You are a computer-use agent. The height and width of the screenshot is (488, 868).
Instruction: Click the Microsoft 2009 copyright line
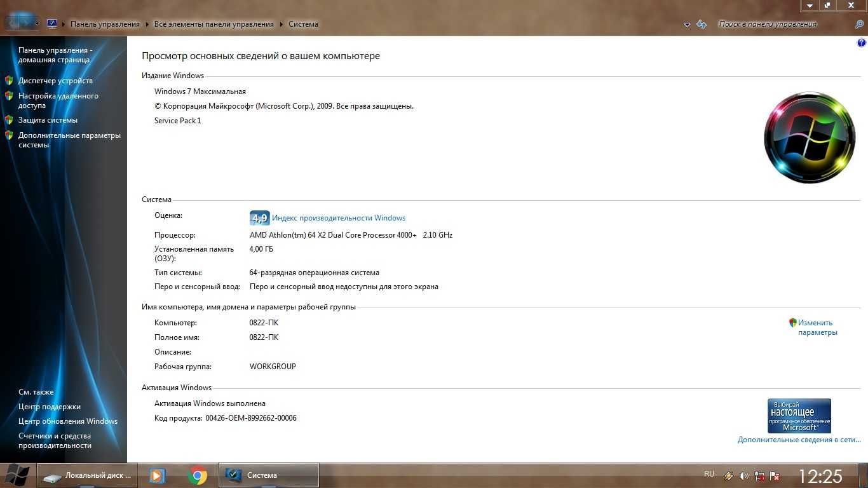(x=284, y=106)
